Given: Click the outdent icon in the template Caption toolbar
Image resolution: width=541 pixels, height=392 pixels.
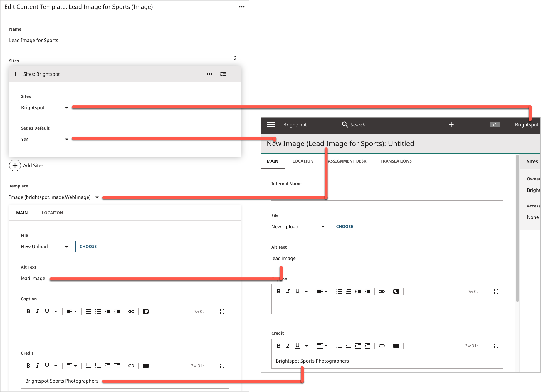Looking at the screenshot, I should (x=117, y=311).
